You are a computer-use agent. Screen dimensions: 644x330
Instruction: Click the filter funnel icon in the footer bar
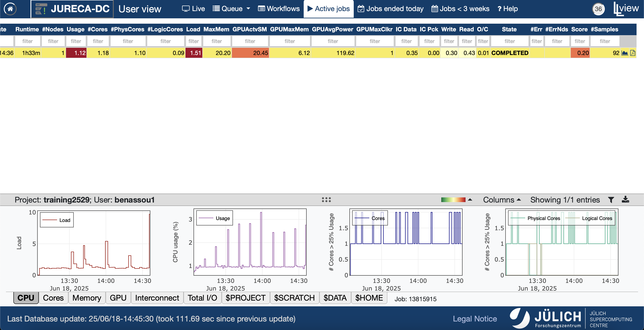click(611, 200)
